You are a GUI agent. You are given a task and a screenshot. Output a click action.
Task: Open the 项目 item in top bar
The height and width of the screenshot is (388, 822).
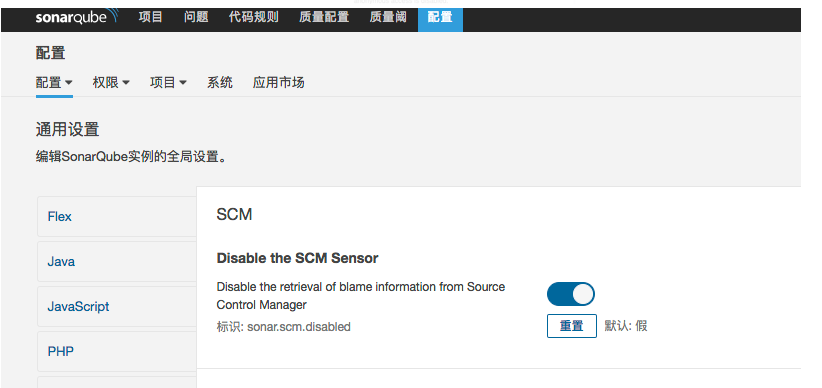(150, 17)
